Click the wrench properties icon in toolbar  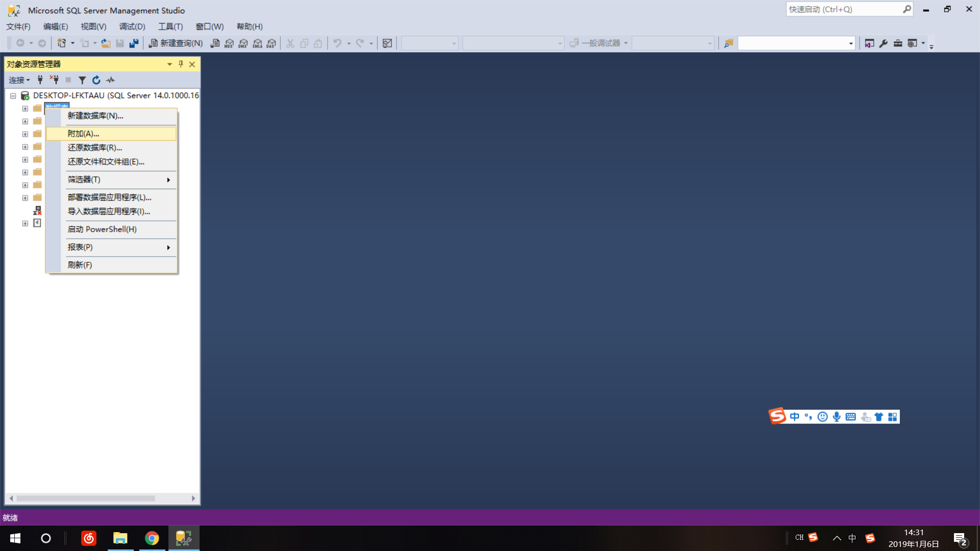coord(884,43)
